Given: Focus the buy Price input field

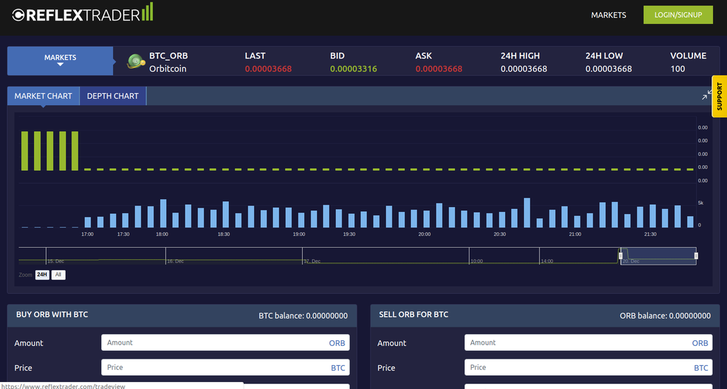Looking at the screenshot, I should point(225,367).
